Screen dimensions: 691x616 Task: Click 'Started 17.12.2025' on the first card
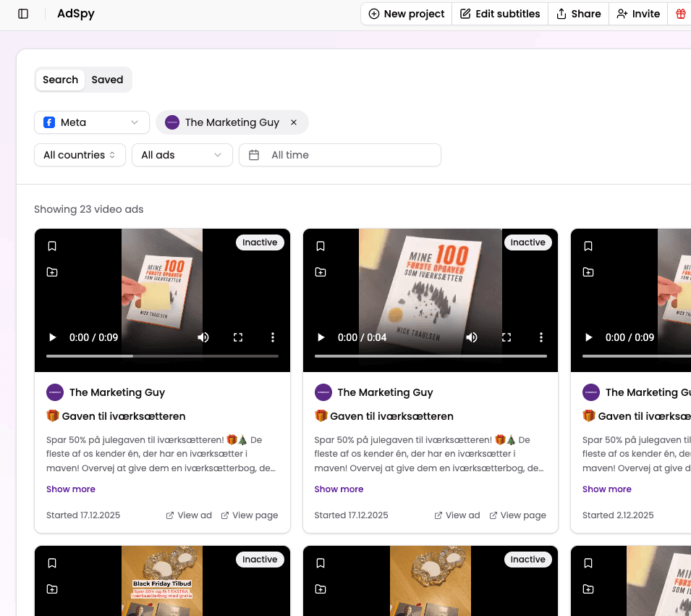tap(83, 515)
